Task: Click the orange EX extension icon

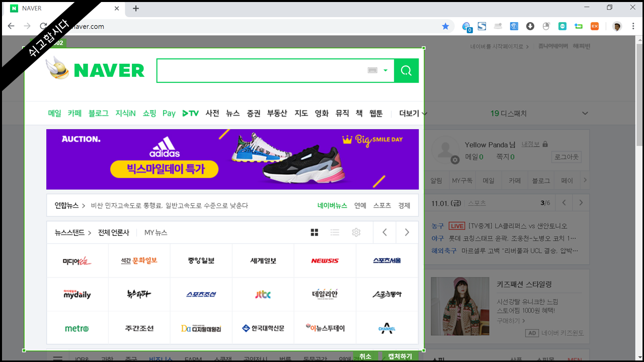Action: pos(595,26)
